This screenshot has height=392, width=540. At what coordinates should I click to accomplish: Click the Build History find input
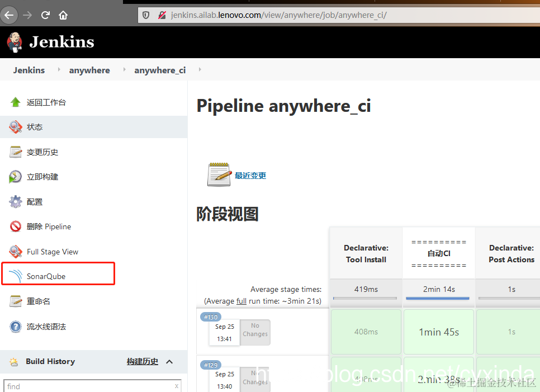click(x=92, y=386)
